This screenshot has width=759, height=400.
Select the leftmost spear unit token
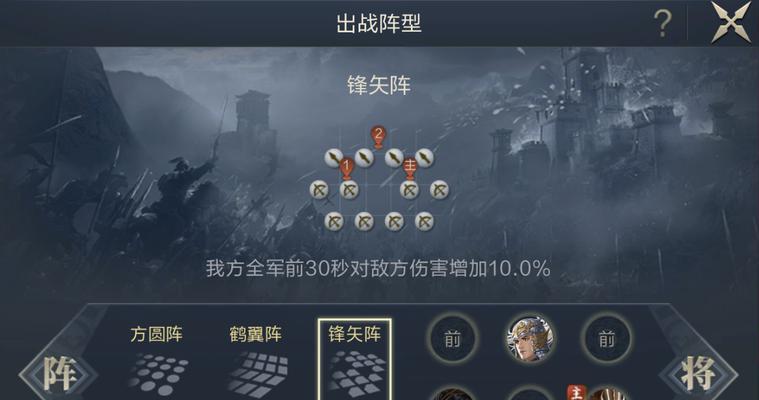tap(334, 157)
